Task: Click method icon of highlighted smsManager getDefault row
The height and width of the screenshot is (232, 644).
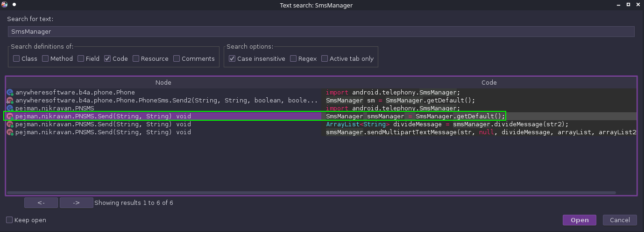Action: [10, 116]
